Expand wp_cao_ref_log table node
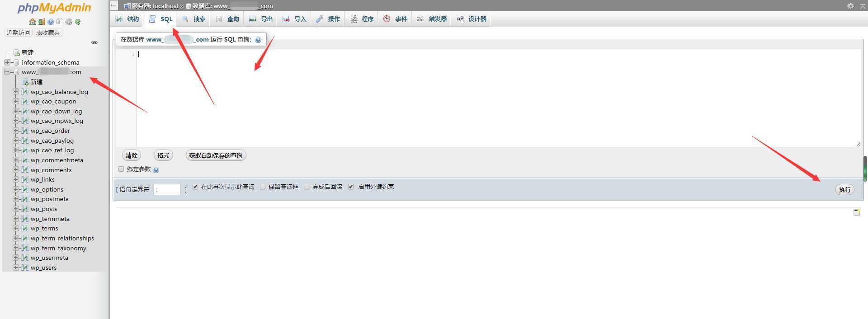 (x=16, y=150)
